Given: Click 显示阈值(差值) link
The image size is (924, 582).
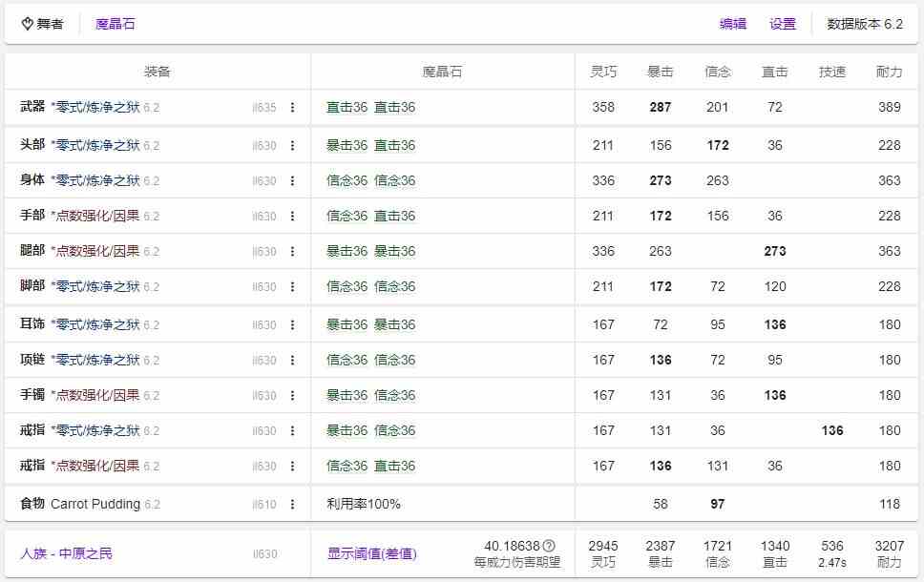Looking at the screenshot, I should (371, 553).
